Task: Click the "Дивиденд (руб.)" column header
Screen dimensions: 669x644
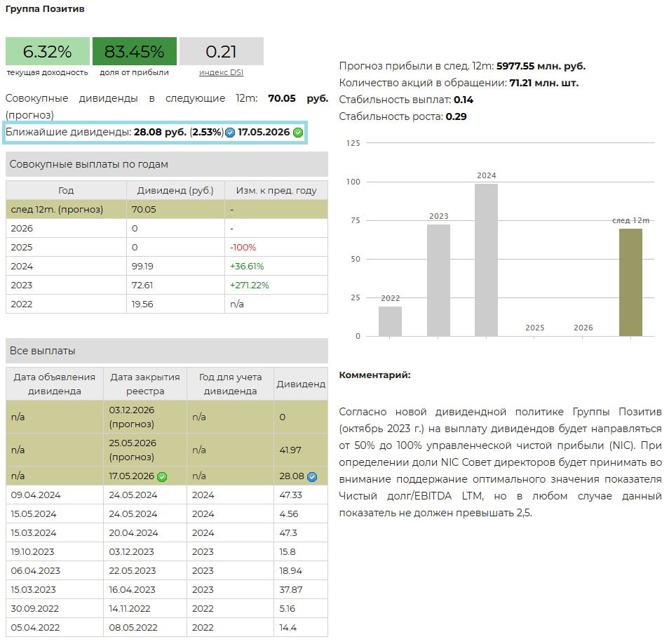Action: click(175, 190)
